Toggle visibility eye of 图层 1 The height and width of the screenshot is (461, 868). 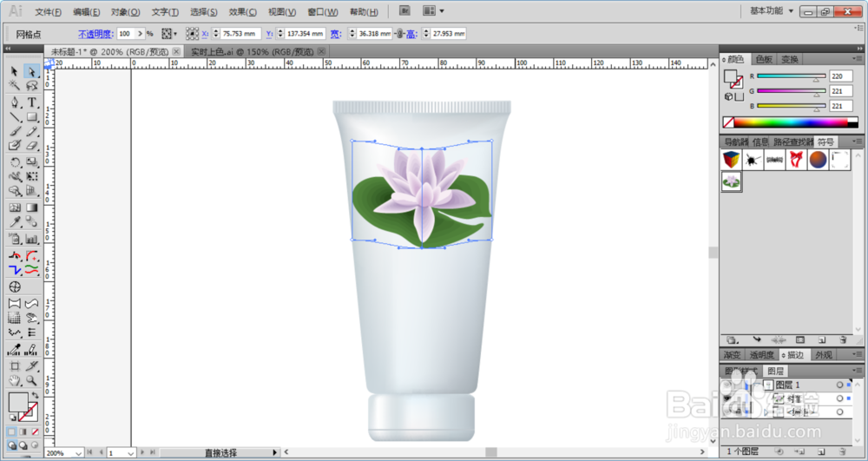pyautogui.click(x=728, y=385)
